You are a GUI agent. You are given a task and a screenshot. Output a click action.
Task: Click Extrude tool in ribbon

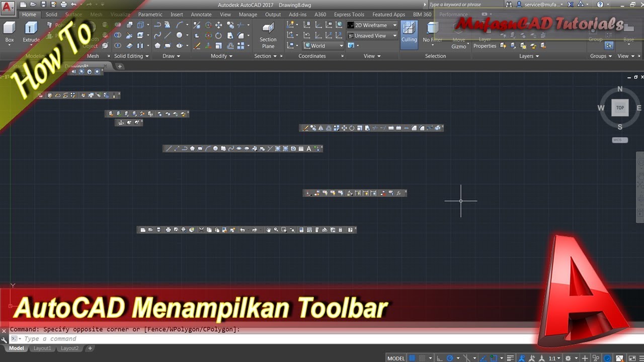(x=31, y=32)
